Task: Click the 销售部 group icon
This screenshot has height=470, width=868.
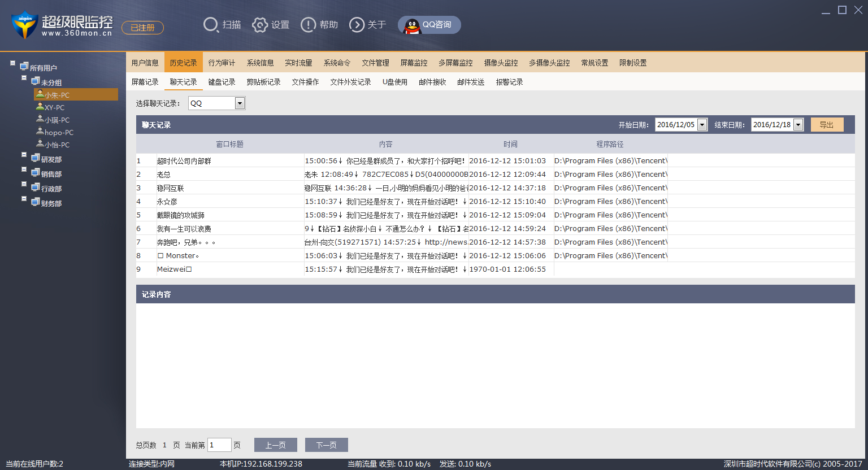Action: [35, 173]
